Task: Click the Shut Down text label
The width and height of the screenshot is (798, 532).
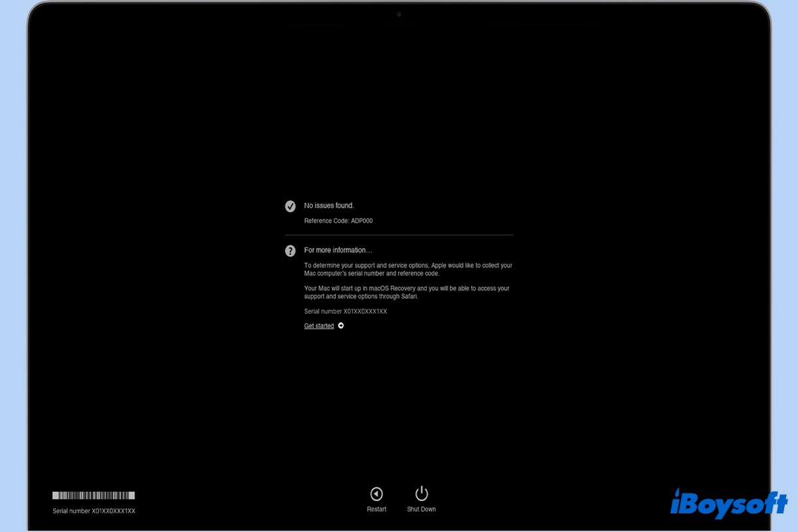Action: [x=421, y=509]
